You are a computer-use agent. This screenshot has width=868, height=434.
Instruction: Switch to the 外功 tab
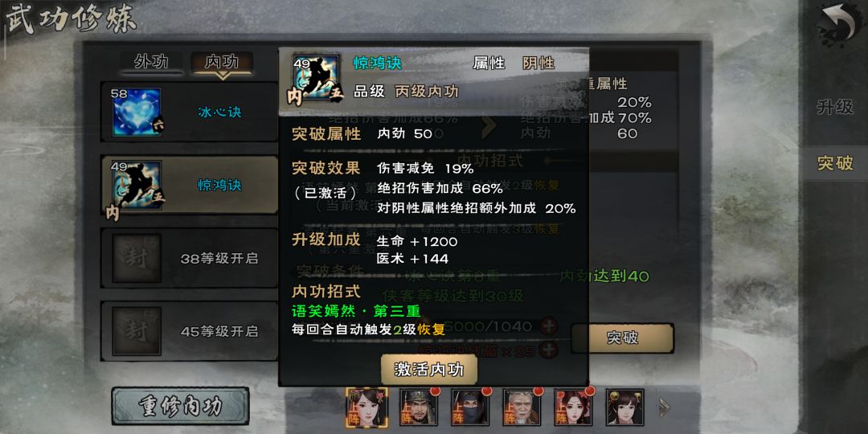[151, 62]
